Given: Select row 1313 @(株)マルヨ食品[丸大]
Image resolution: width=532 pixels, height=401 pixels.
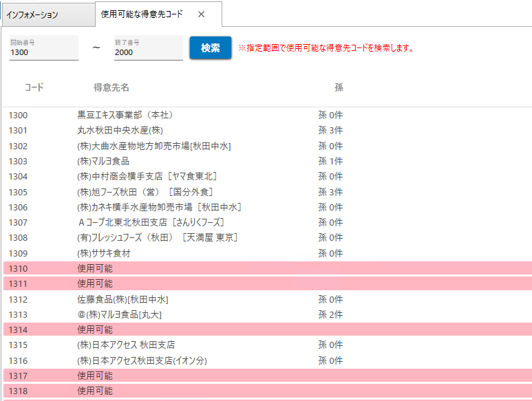Looking at the screenshot, I should (x=268, y=314).
